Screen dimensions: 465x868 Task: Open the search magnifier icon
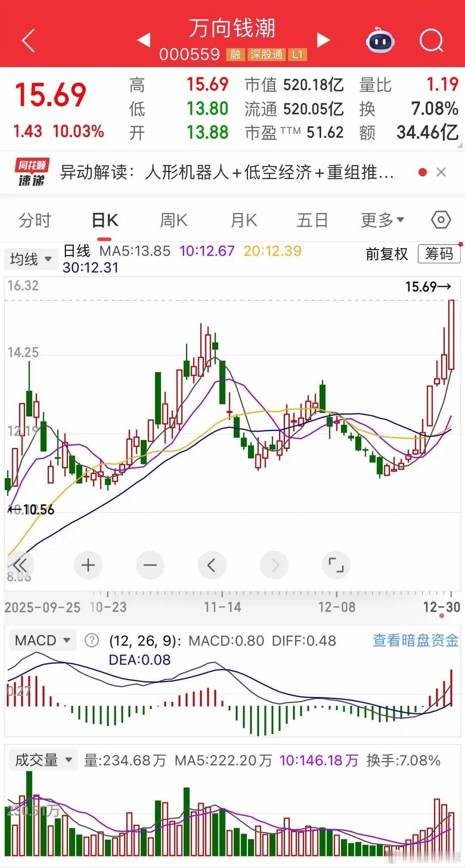[x=431, y=41]
